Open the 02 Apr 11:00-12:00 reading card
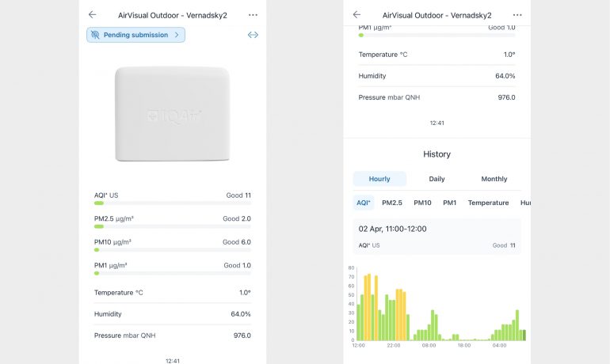 (437, 237)
